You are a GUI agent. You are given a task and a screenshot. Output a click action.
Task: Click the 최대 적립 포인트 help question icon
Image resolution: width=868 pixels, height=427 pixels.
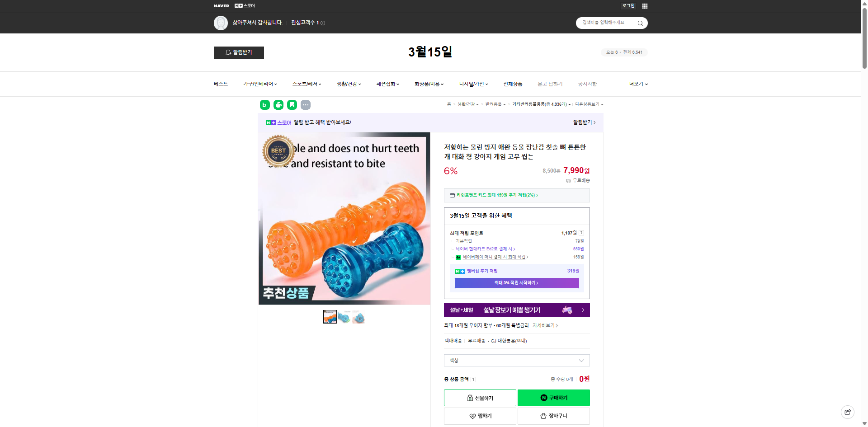tap(582, 233)
